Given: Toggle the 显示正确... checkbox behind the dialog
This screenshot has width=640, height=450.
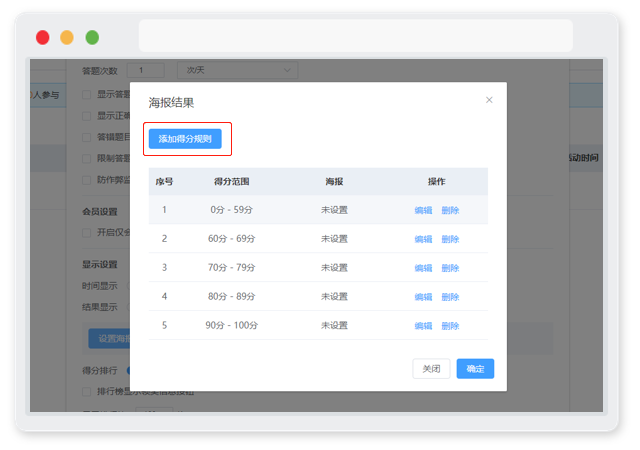Looking at the screenshot, I should (x=87, y=116).
